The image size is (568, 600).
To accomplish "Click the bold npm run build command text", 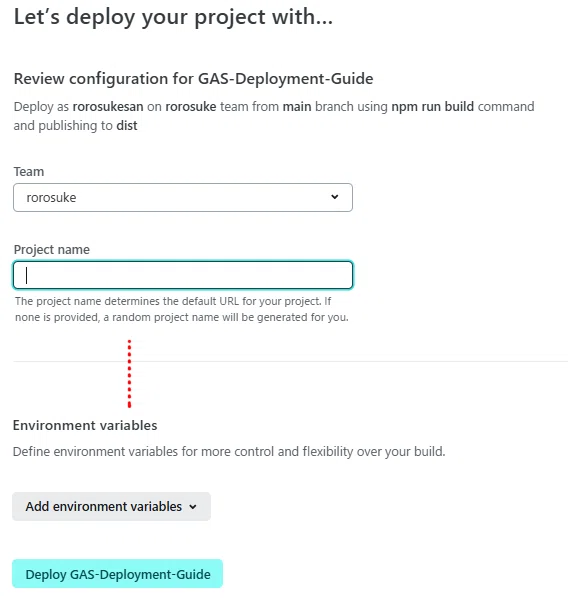I will tap(433, 106).
